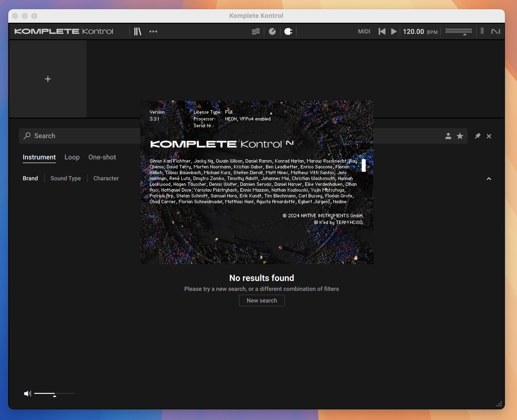This screenshot has width=517, height=420.
Task: Click the New search button
Action: (x=262, y=300)
